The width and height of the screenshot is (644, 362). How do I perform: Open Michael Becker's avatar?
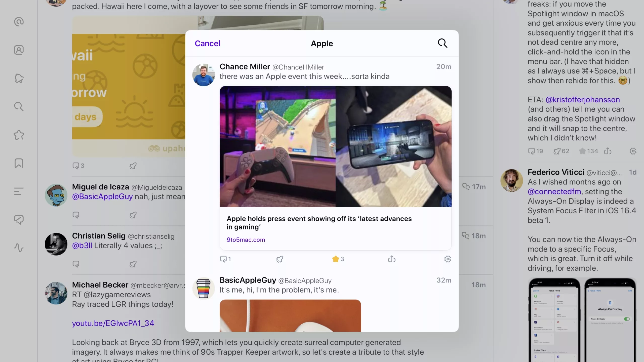click(56, 293)
